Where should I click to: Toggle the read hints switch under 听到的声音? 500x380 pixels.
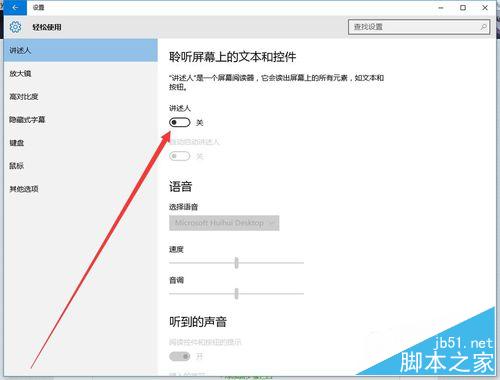tap(179, 356)
